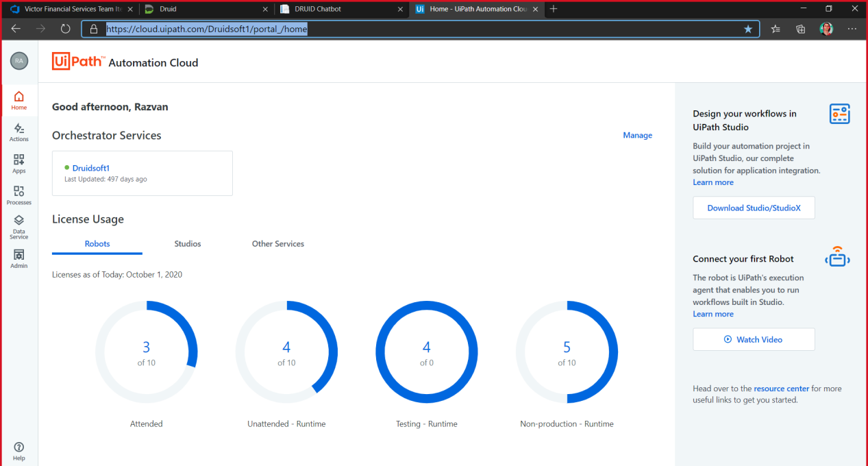
Task: Click the Manage link
Action: coord(637,136)
